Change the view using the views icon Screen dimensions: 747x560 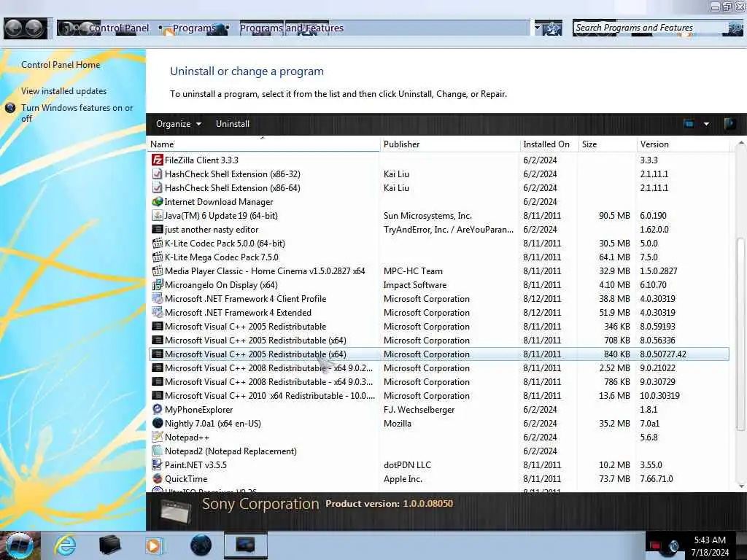coord(689,124)
